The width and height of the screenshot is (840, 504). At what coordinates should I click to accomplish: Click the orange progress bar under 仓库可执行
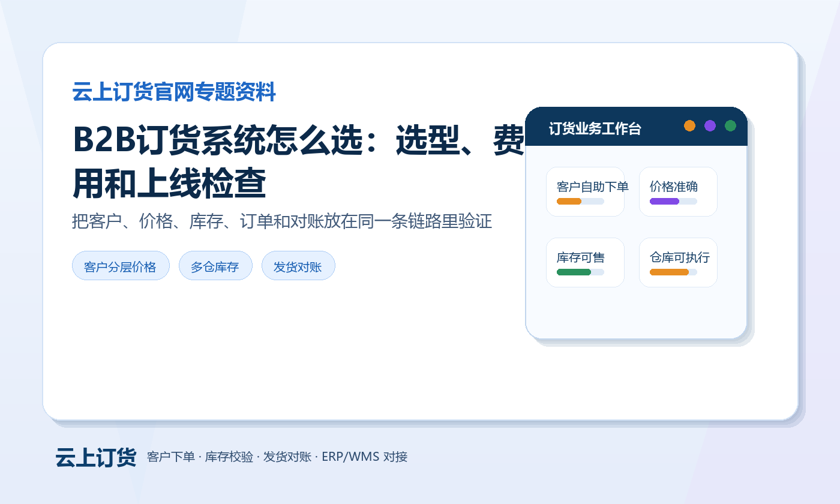pyautogui.click(x=669, y=272)
